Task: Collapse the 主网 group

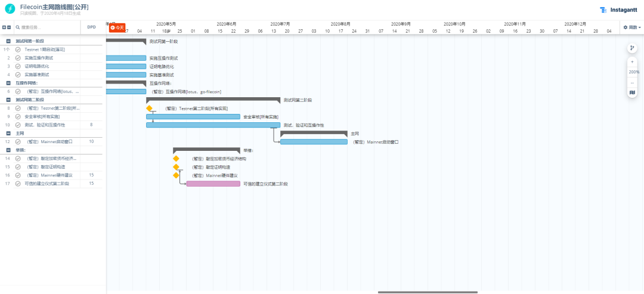Action: point(8,134)
